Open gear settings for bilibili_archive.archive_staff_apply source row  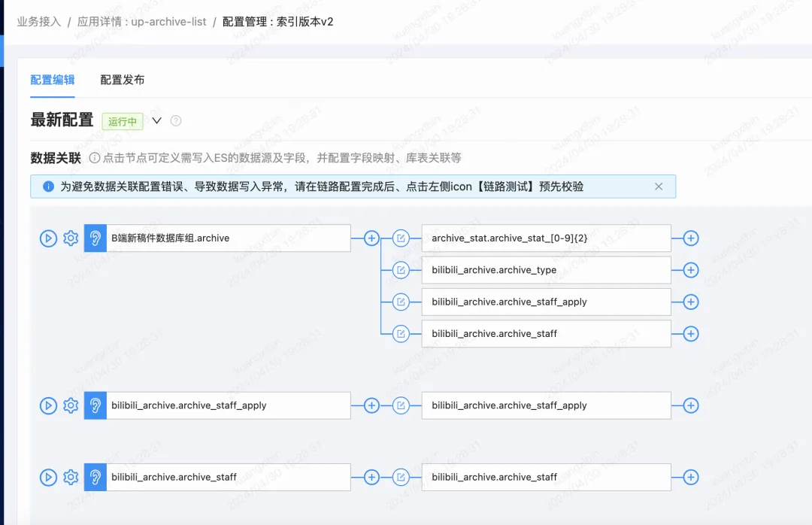coord(71,405)
